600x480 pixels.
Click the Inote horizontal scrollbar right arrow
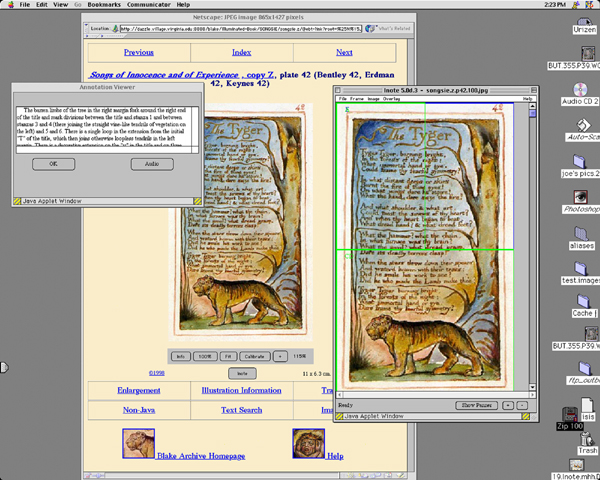coord(532,394)
